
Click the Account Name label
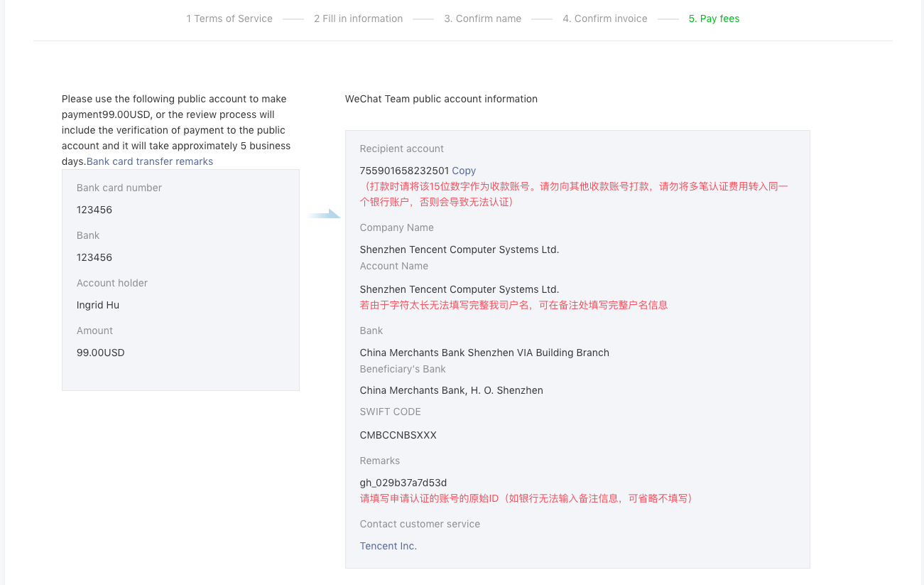[394, 266]
